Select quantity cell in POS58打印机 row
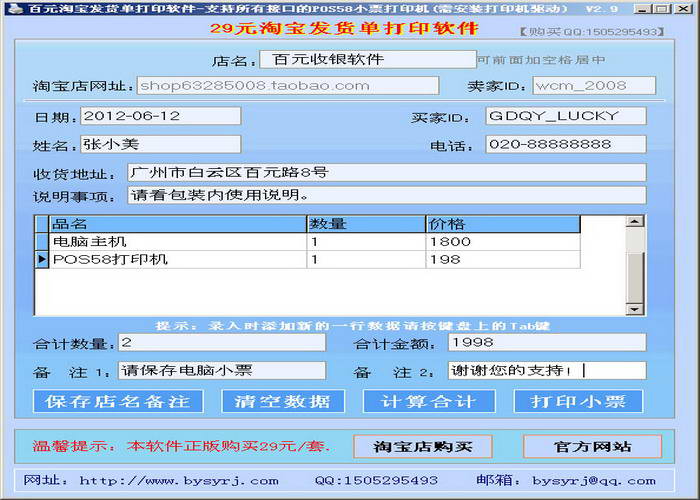 (x=367, y=259)
